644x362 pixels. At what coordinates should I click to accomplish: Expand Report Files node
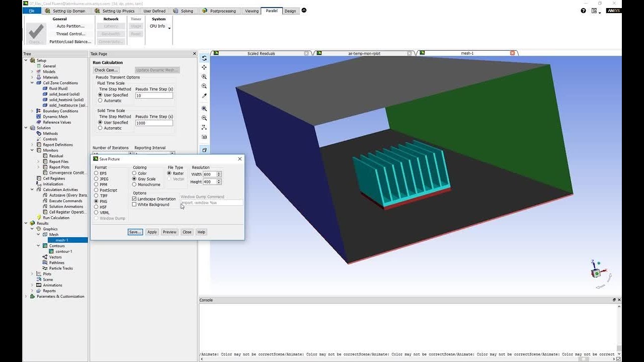point(38,162)
